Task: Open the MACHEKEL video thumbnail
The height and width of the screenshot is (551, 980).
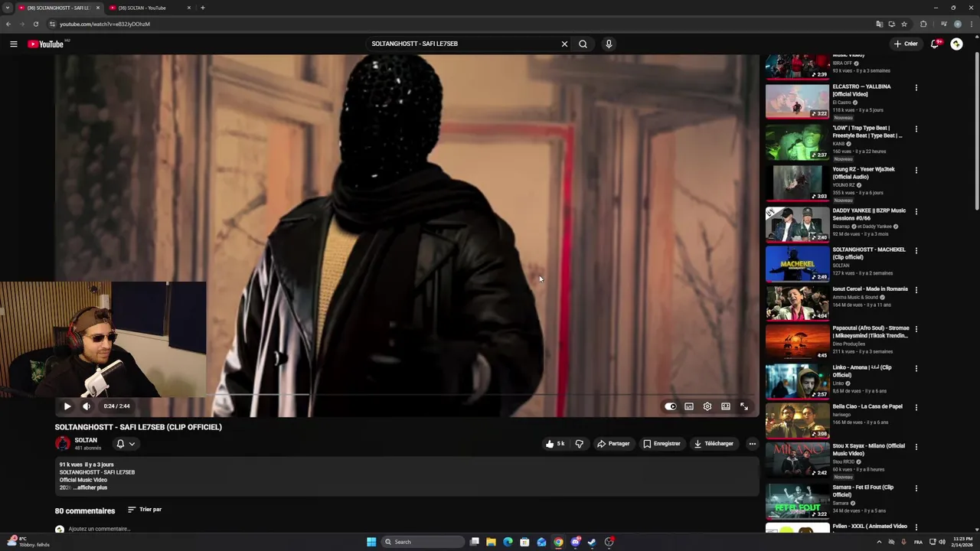Action: tap(797, 264)
